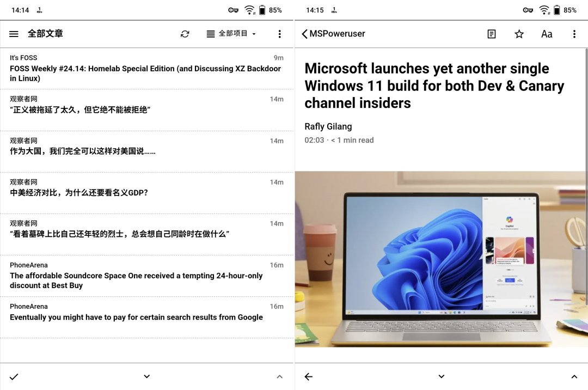588x390 pixels.
Task: Open the 全部项目 filter dropdown
Action: click(231, 34)
